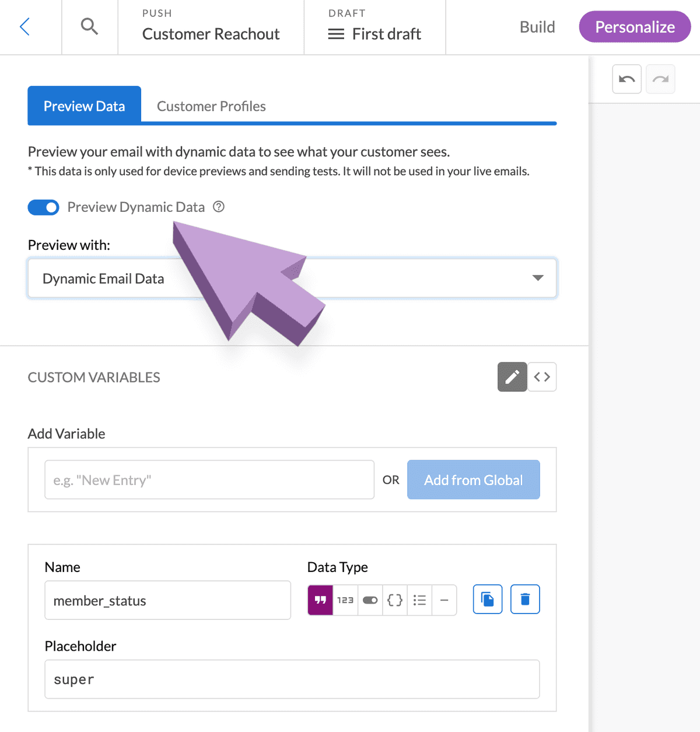The width and height of the screenshot is (700, 732).
Task: Click the member_status Name field
Action: coord(168,600)
